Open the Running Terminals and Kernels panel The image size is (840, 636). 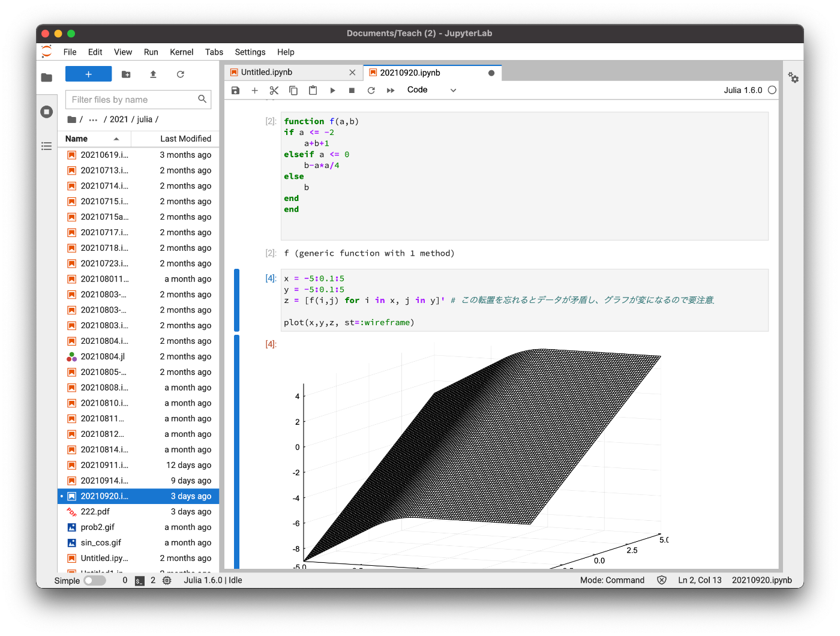[47, 112]
